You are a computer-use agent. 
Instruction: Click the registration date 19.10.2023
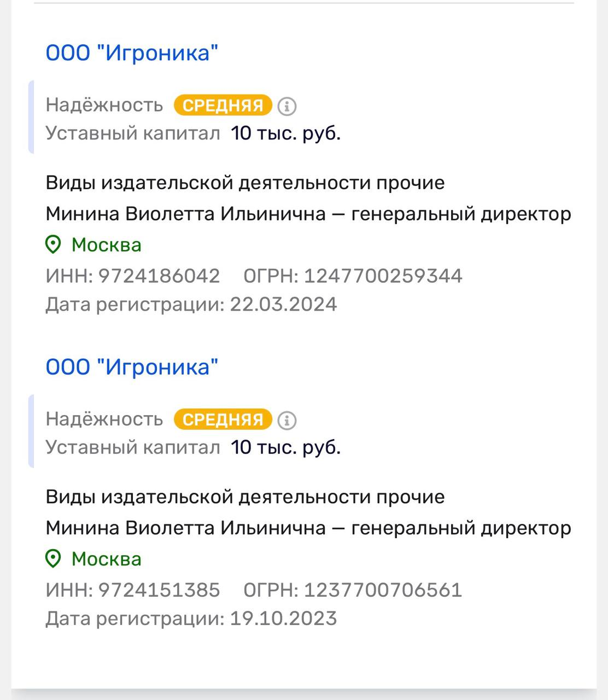pos(283,619)
